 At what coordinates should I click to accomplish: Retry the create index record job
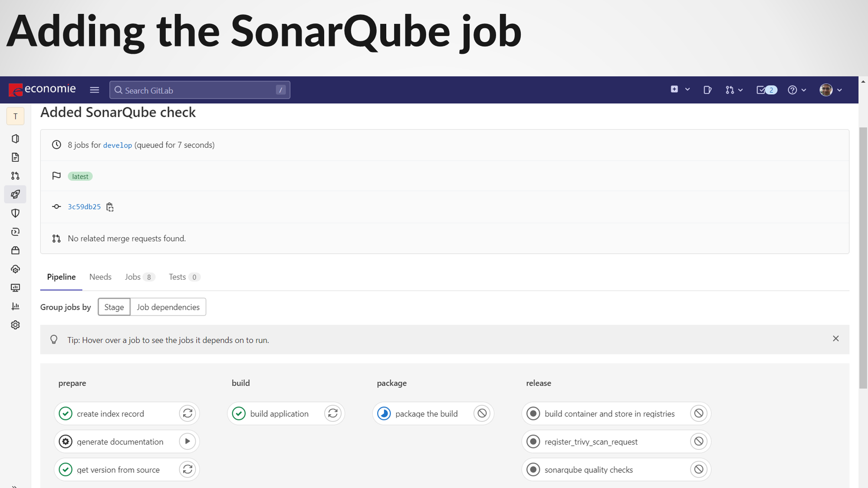click(x=187, y=413)
